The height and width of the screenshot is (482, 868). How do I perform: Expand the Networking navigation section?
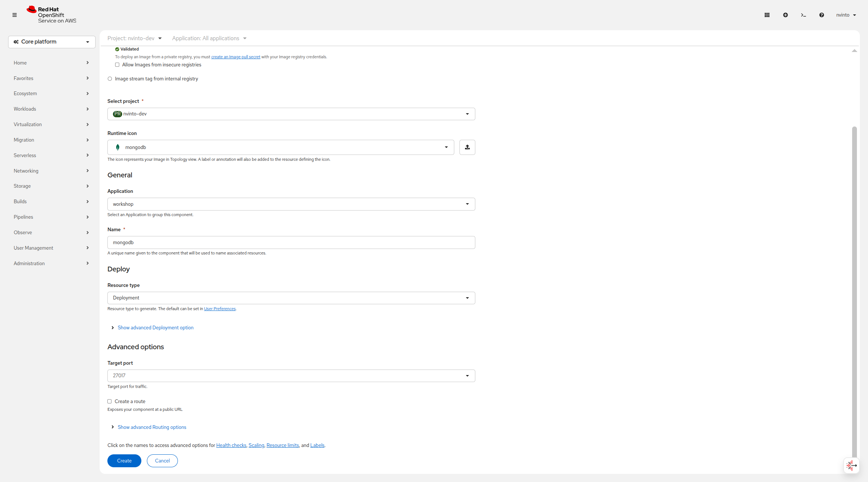click(52, 171)
